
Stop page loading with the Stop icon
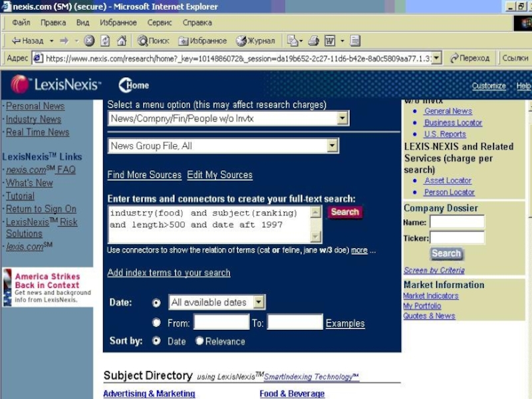coord(89,41)
